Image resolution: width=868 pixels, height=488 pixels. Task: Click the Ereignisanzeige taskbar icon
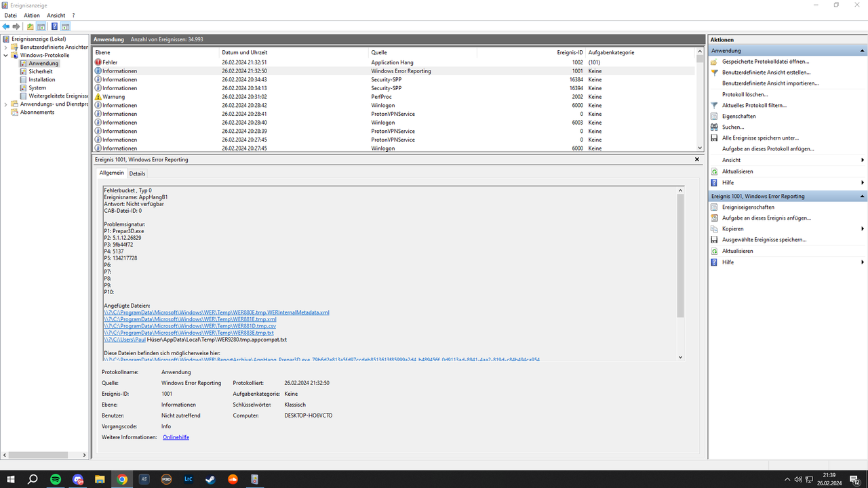[254, 479]
